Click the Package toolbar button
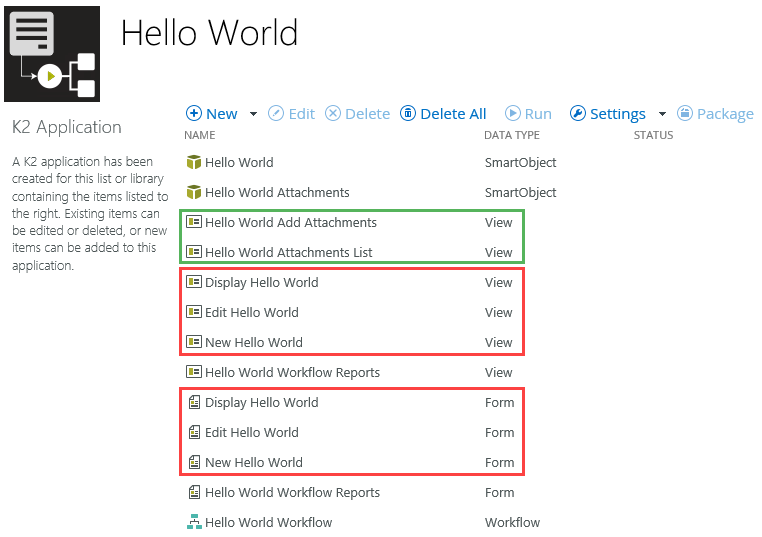 point(715,114)
